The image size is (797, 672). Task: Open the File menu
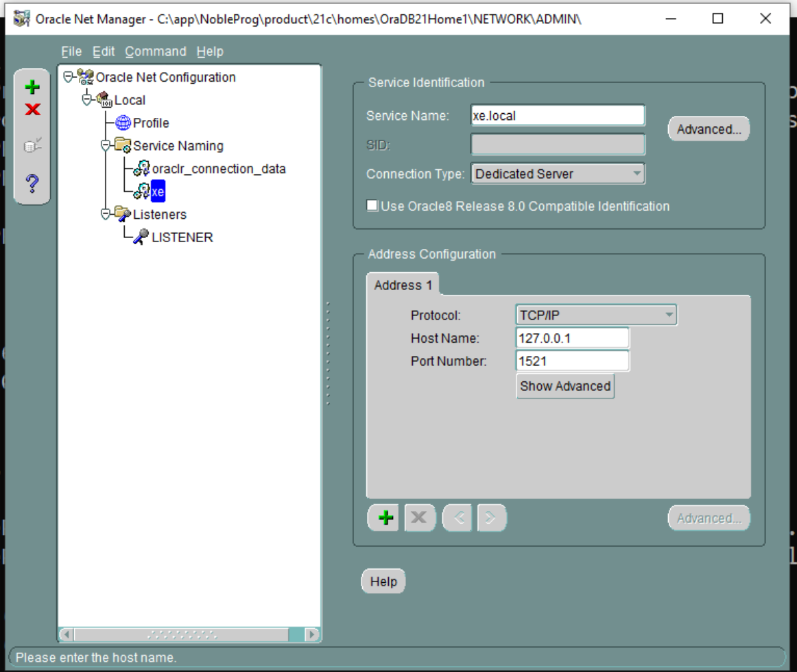71,51
